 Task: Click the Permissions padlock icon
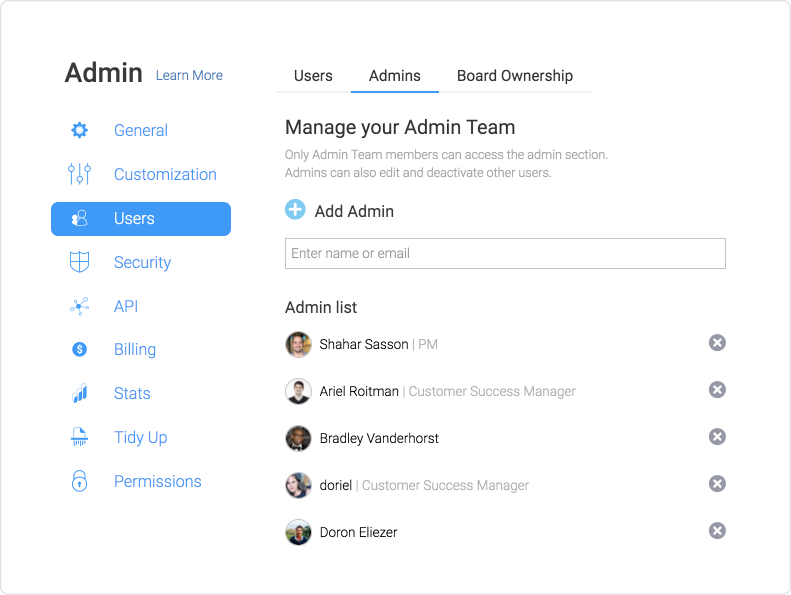coord(79,481)
